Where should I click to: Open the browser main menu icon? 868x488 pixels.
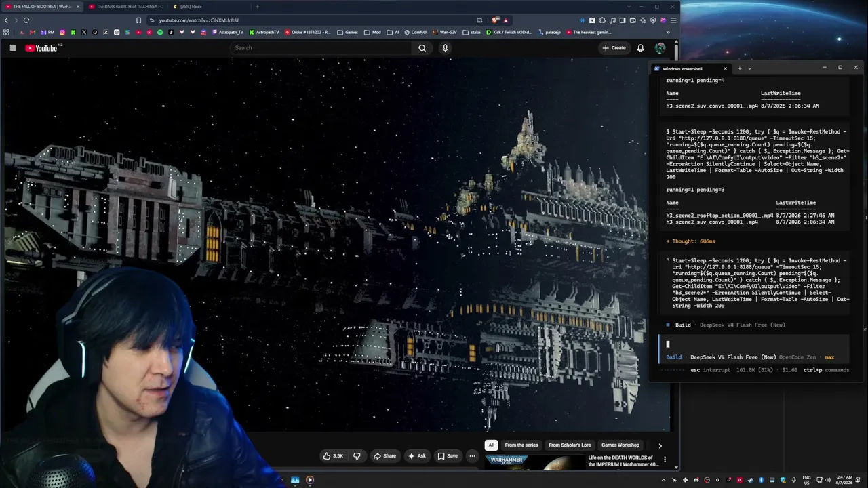pos(673,20)
